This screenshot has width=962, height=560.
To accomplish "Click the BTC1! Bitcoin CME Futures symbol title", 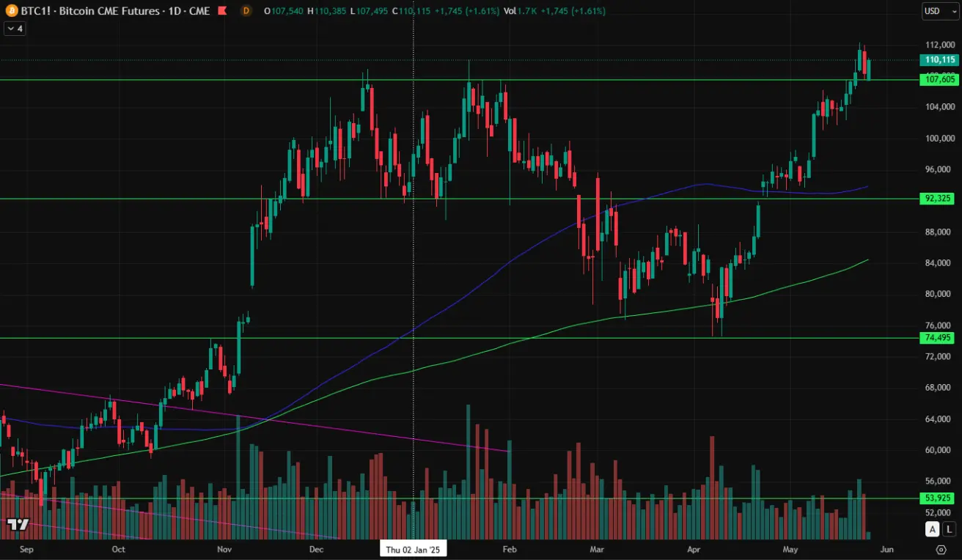I will pyautogui.click(x=114, y=11).
